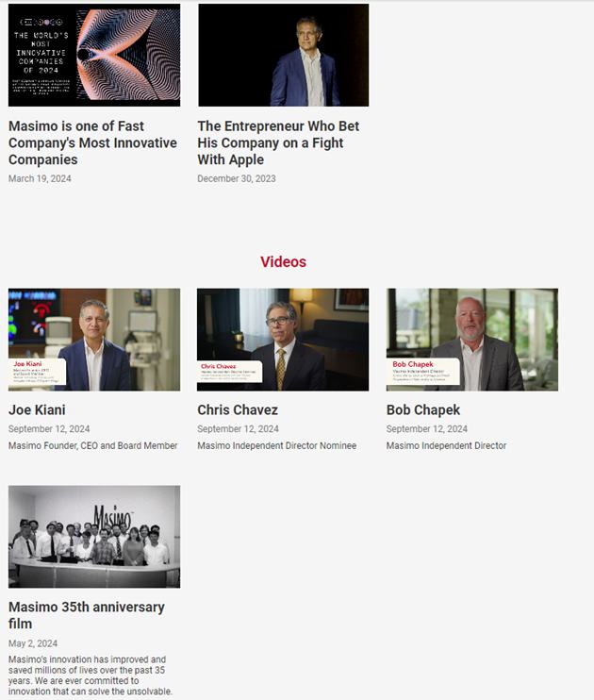594x700 pixels.
Task: Click the December 30, 2023 article date
Action: [x=237, y=178]
